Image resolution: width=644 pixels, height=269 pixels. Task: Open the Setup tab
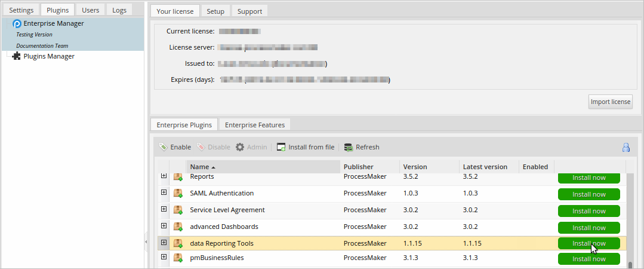point(215,11)
